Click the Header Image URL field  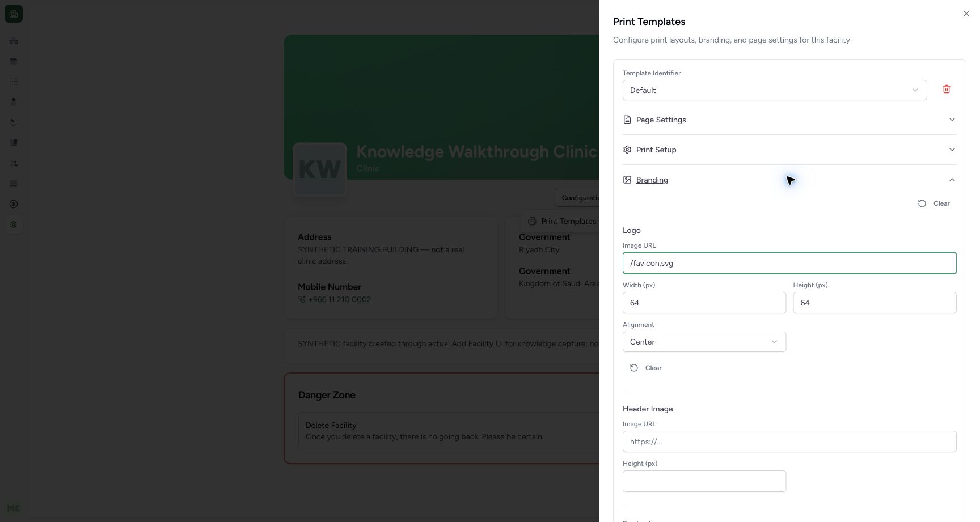(789, 442)
